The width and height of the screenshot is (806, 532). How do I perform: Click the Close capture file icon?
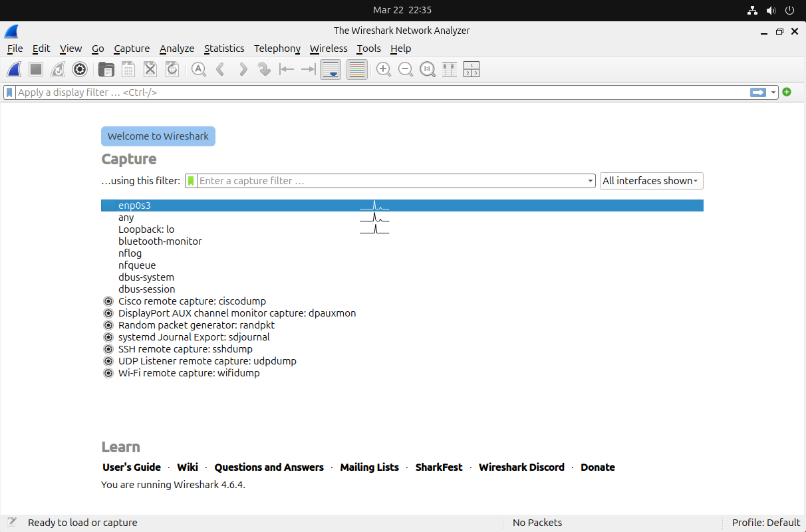(150, 69)
